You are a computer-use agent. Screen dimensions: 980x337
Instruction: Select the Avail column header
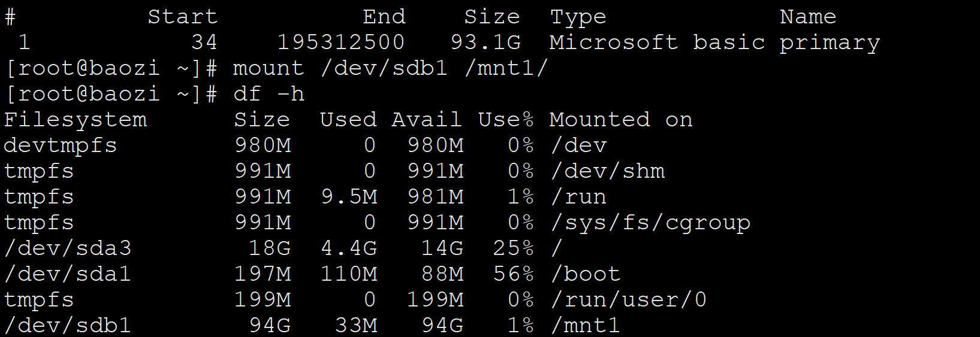coord(426,120)
